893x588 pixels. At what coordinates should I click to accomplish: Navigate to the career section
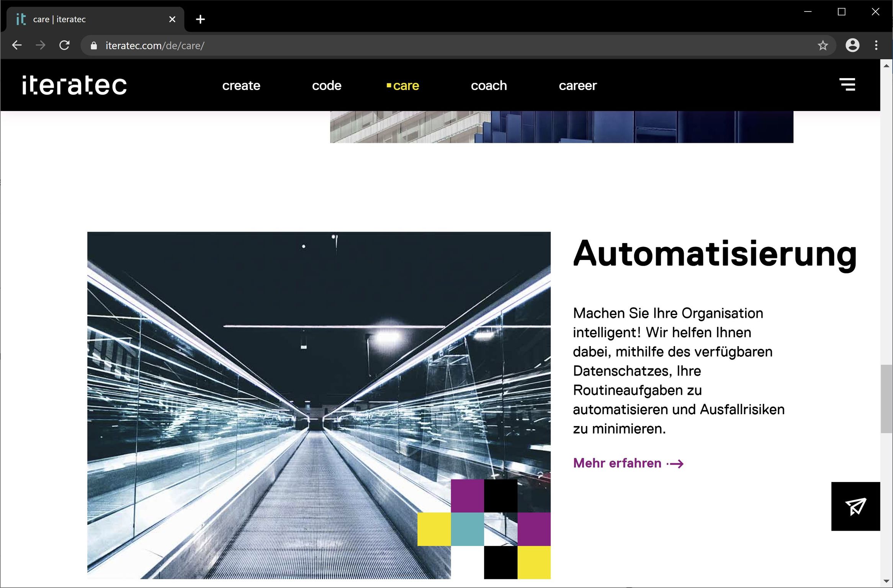point(577,85)
